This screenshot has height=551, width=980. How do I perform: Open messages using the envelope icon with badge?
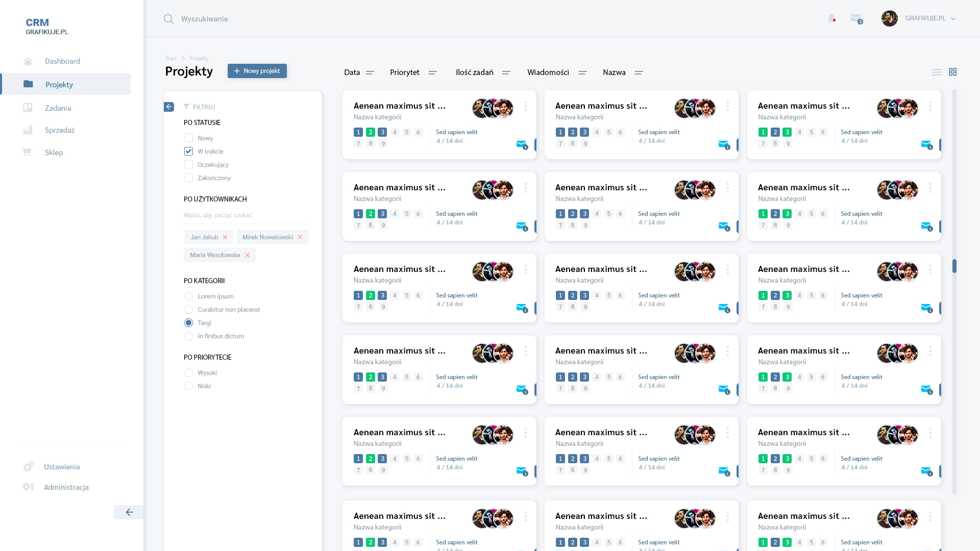click(x=856, y=18)
